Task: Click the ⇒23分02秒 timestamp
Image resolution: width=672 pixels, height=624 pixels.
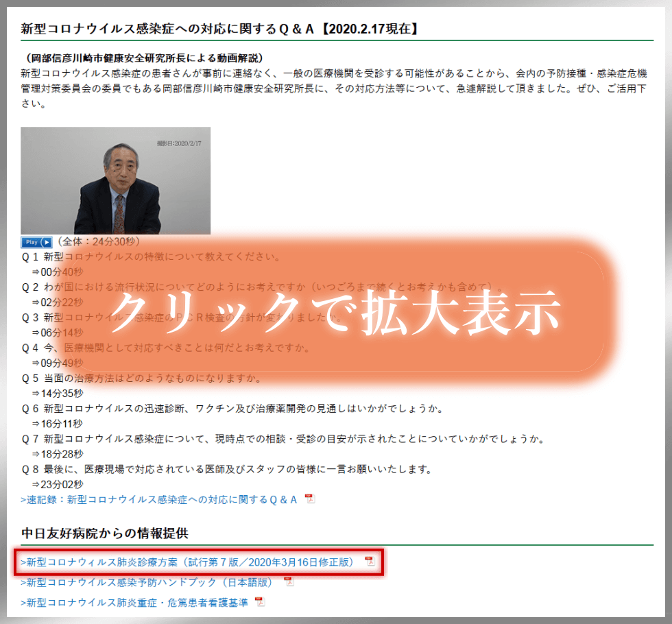Action: (58, 485)
